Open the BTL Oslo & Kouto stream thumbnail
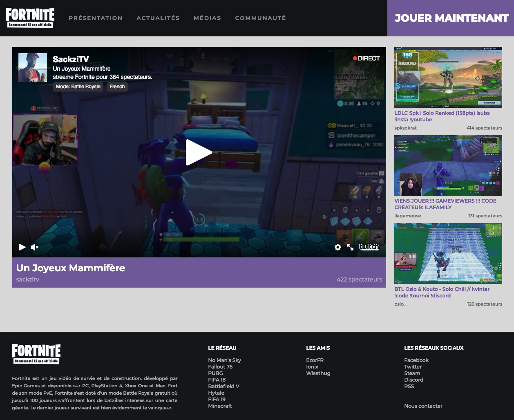 [x=448, y=253]
